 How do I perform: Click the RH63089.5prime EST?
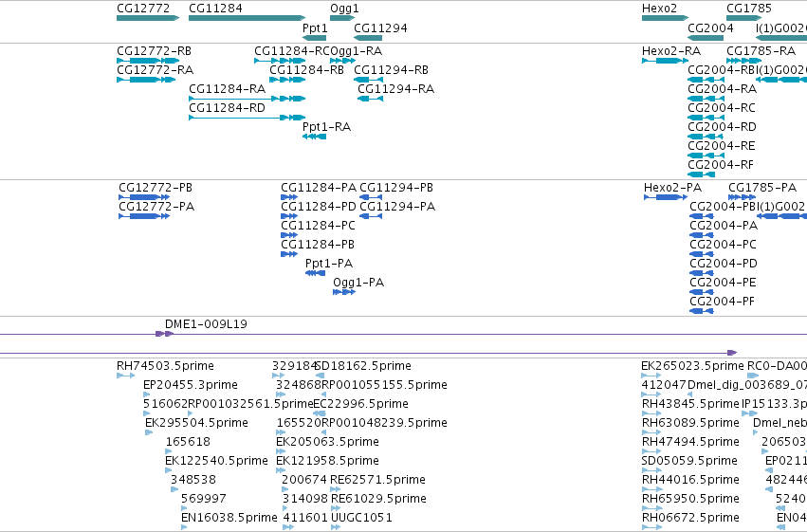(x=651, y=432)
